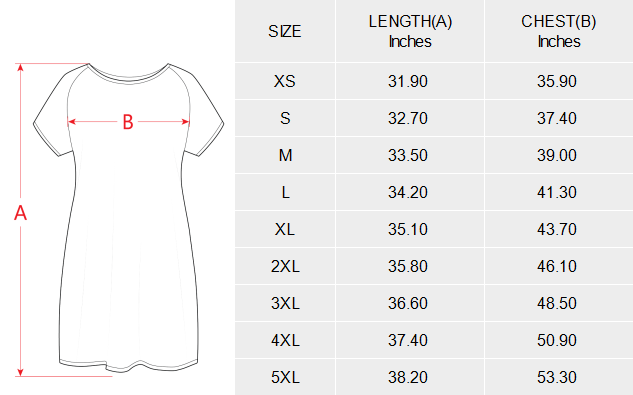Click the 31.90 length value
Image resolution: width=633 pixels, height=395 pixels.
pyautogui.click(x=408, y=82)
